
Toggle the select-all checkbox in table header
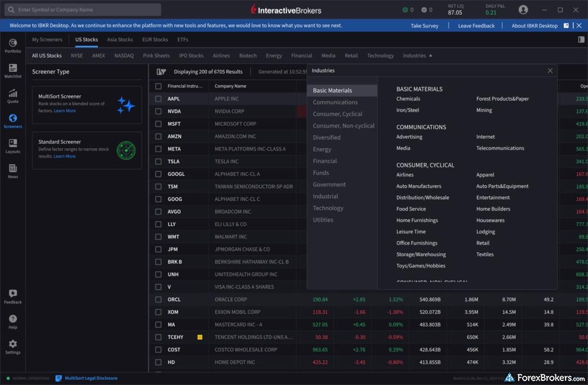[158, 86]
